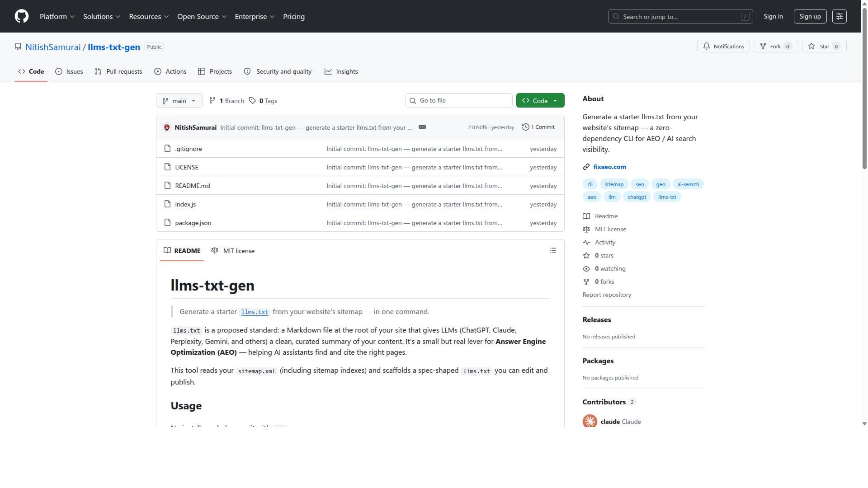Open the MIT license tab
This screenshot has width=868, height=488.
click(x=233, y=251)
